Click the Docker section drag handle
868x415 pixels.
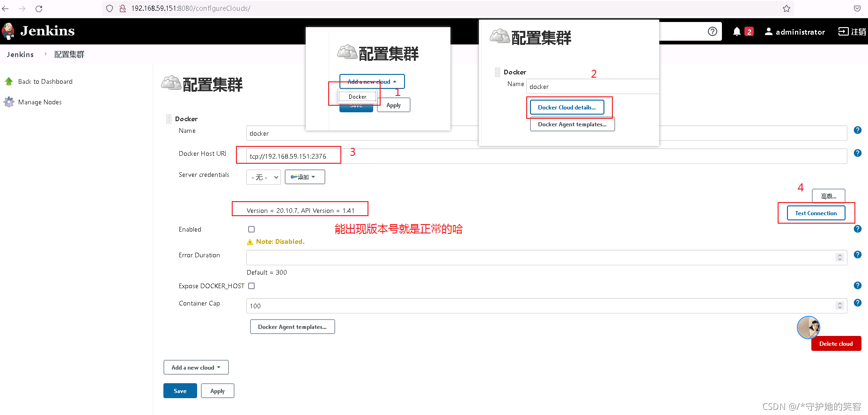click(x=169, y=119)
